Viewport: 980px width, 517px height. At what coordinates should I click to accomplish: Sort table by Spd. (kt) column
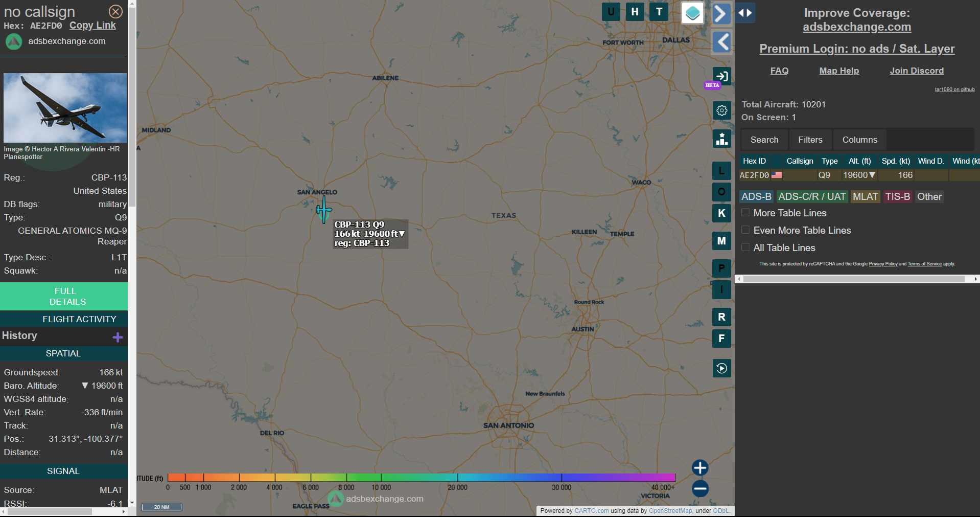[x=896, y=161]
